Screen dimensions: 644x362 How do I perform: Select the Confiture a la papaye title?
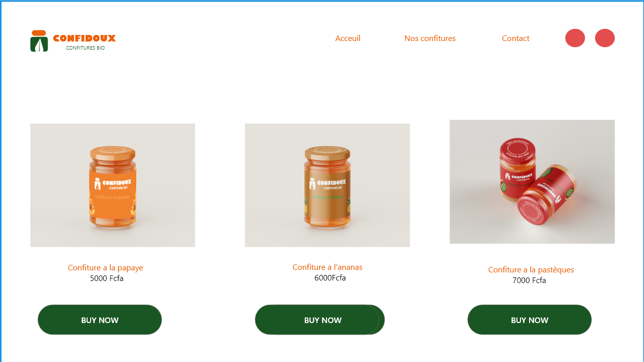105,268
